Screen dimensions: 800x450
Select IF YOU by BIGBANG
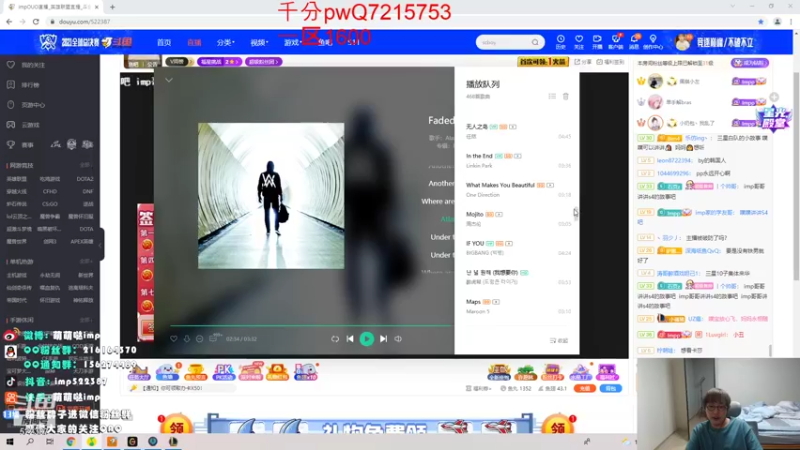click(x=518, y=247)
